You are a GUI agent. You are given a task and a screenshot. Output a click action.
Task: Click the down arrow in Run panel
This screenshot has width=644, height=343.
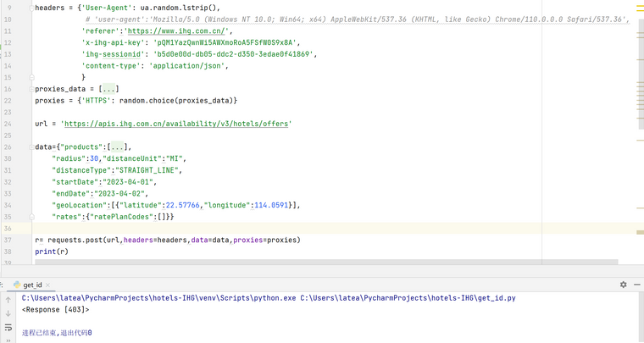click(x=8, y=313)
